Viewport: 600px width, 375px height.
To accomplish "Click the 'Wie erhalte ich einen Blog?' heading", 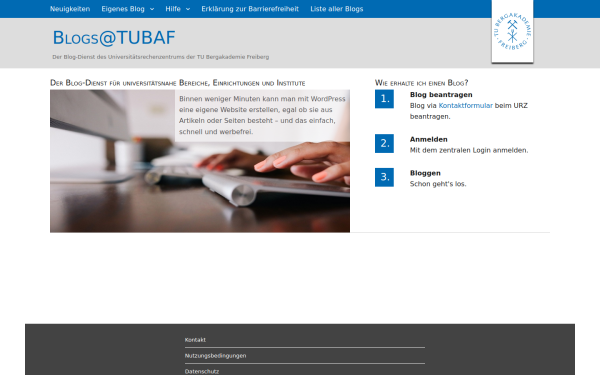I will pyautogui.click(x=421, y=83).
